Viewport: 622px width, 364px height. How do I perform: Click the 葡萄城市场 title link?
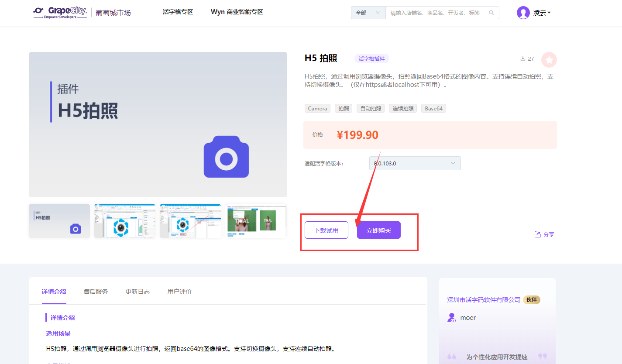coord(113,13)
